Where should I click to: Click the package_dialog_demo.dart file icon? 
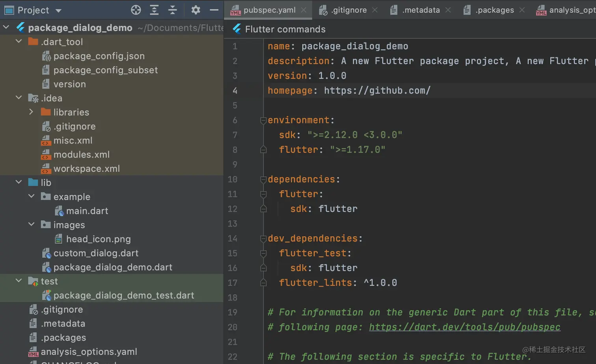click(x=47, y=267)
